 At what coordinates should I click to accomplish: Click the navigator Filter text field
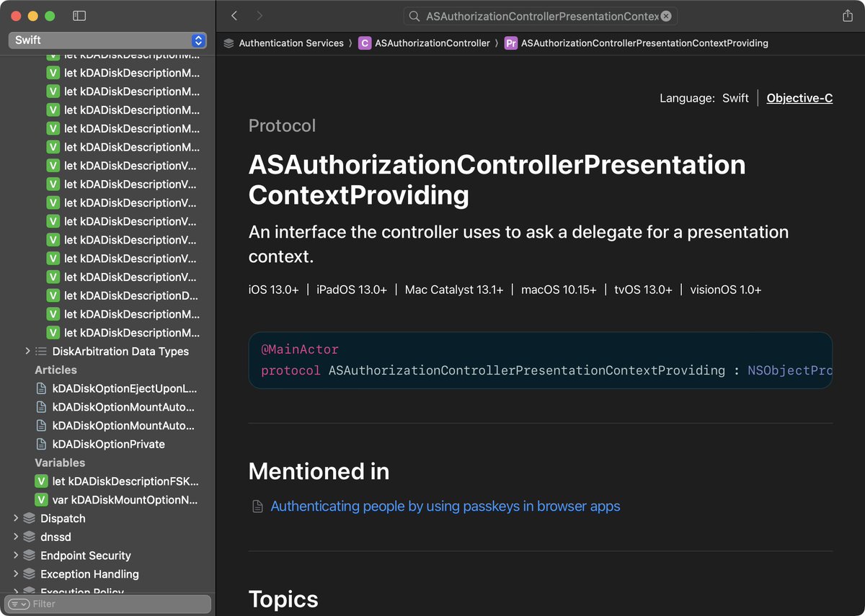click(x=108, y=604)
